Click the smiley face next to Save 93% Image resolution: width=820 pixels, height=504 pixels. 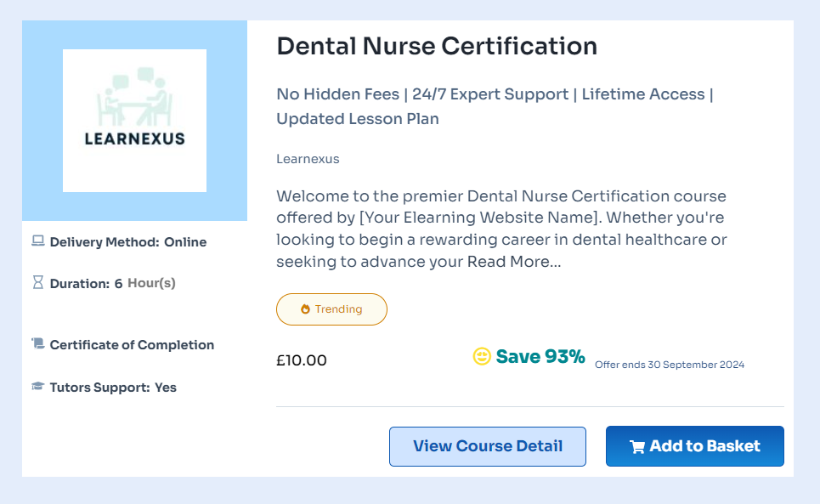click(x=481, y=357)
